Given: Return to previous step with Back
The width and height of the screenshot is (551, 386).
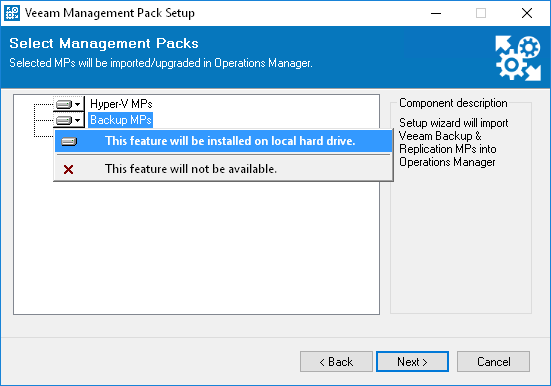Looking at the screenshot, I should (336, 361).
